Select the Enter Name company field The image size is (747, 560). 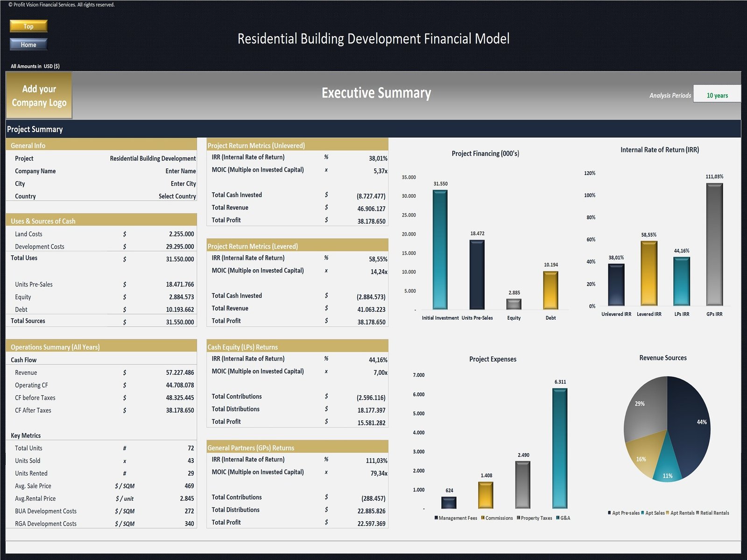[180, 171]
